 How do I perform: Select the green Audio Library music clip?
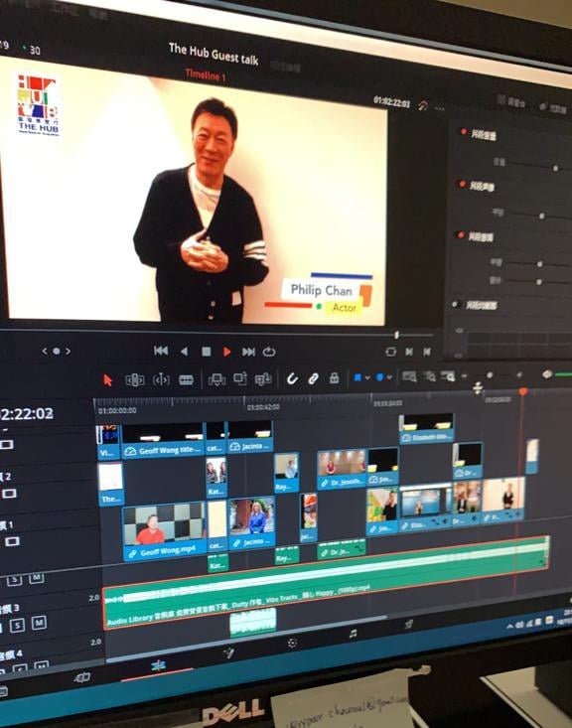(x=325, y=583)
